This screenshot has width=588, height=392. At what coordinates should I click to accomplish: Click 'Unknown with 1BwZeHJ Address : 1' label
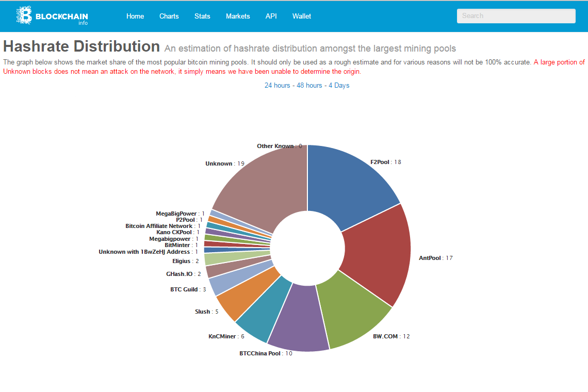tap(148, 252)
